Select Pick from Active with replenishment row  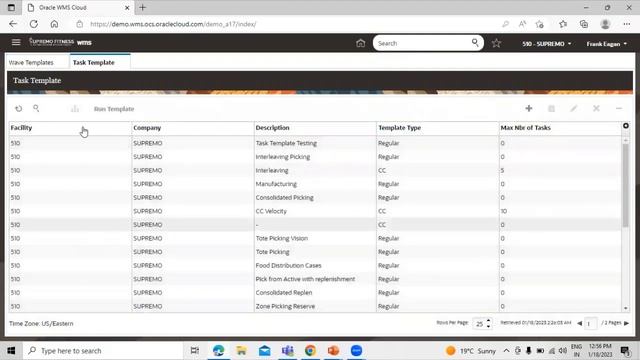315,279
